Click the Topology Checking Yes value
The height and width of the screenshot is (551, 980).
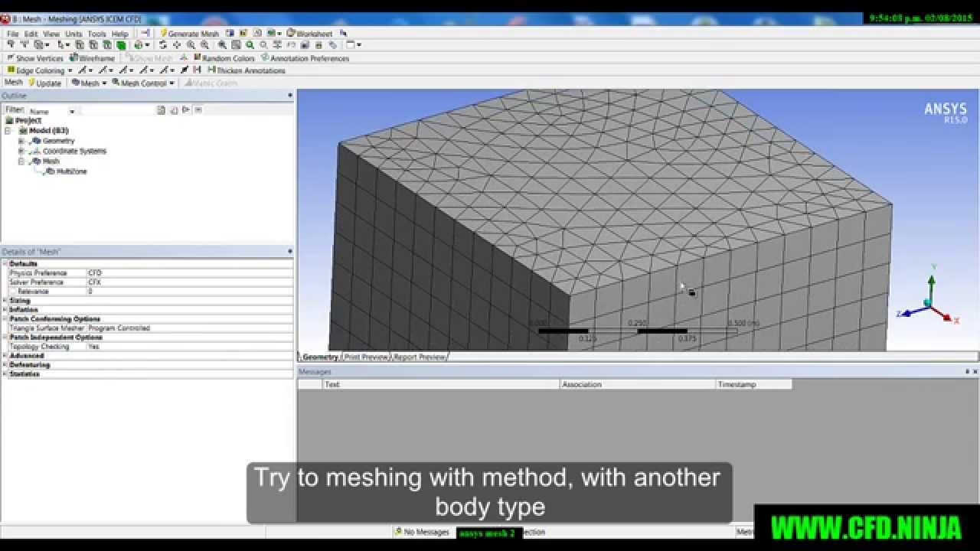pyautogui.click(x=190, y=347)
